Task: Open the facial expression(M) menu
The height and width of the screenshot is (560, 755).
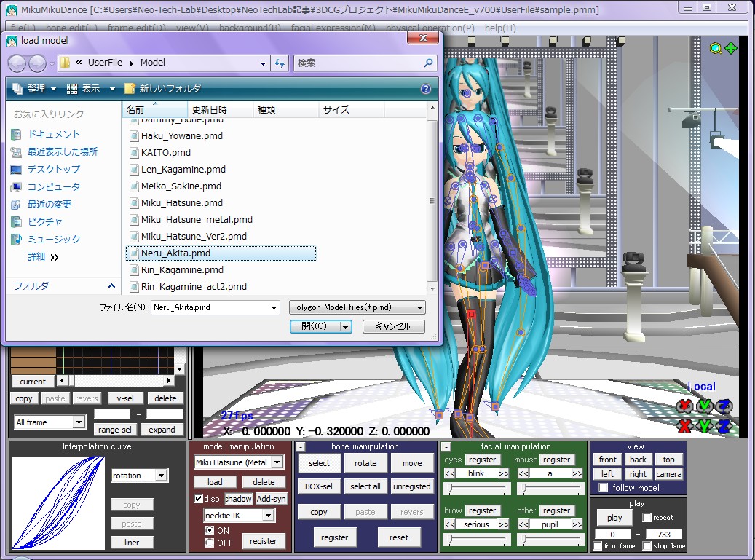Action: pyautogui.click(x=333, y=28)
